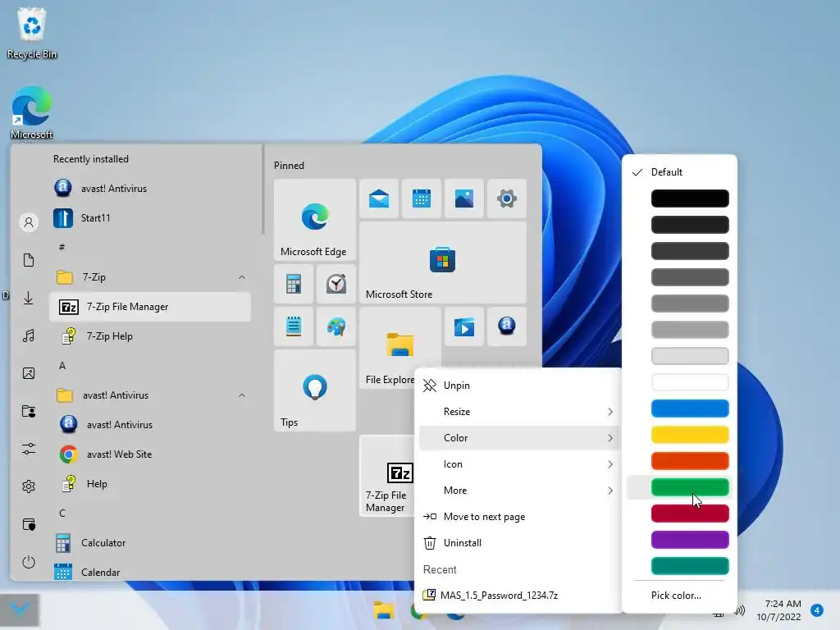Open the avast pinned tile
The height and width of the screenshot is (630, 840).
507,326
